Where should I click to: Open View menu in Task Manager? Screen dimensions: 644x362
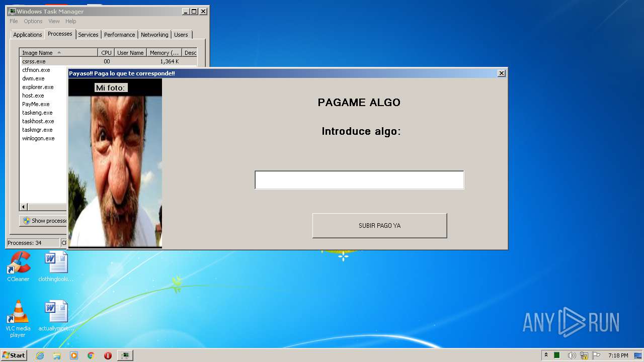[x=54, y=21]
